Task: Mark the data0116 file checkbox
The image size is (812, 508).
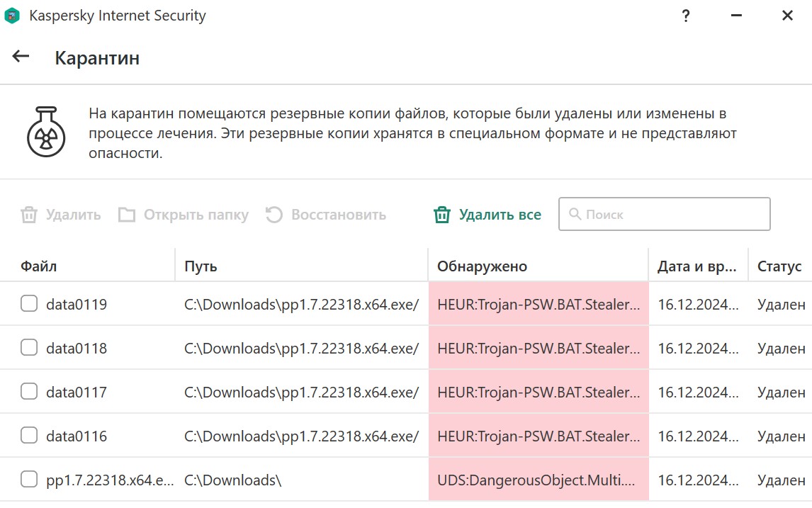Action: [x=29, y=436]
